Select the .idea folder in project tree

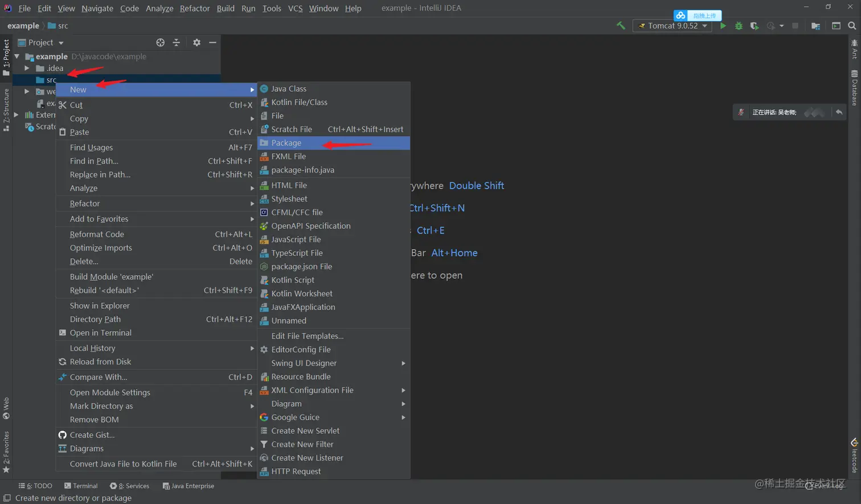(x=55, y=68)
